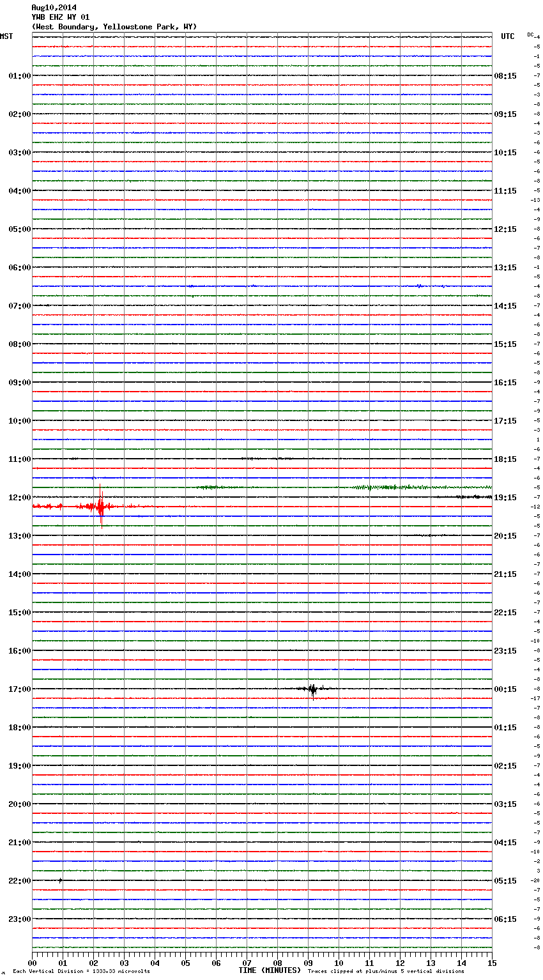The height and width of the screenshot is (980, 543).
Task: Click minute 07 on the bottom axis
Action: click(x=247, y=963)
